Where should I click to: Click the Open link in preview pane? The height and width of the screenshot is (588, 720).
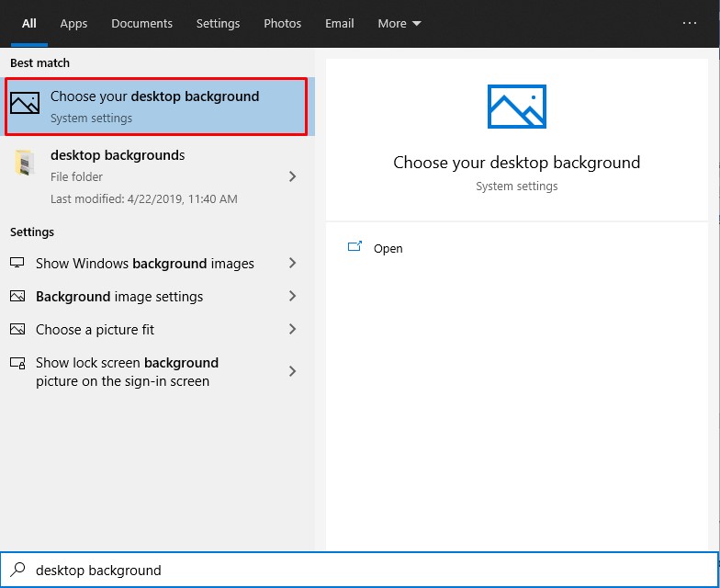pyautogui.click(x=388, y=249)
